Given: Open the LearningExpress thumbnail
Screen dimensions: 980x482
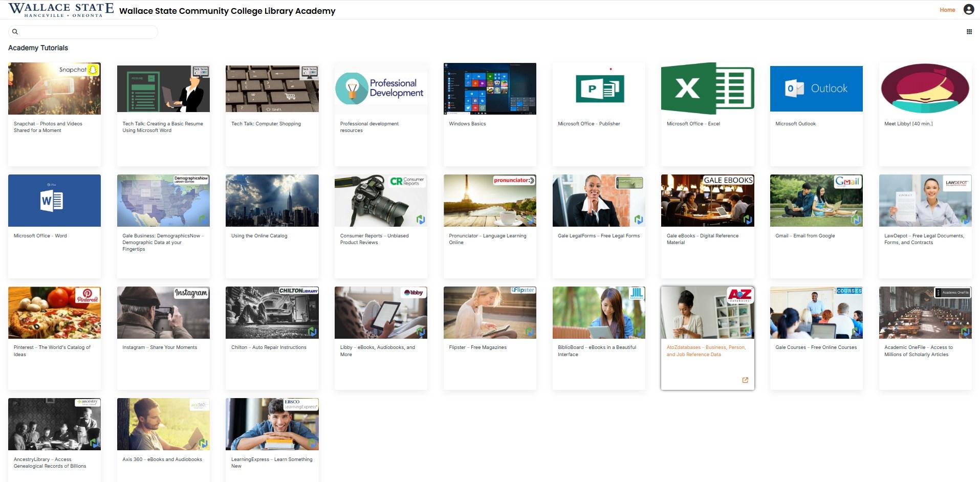Looking at the screenshot, I should pos(272,424).
